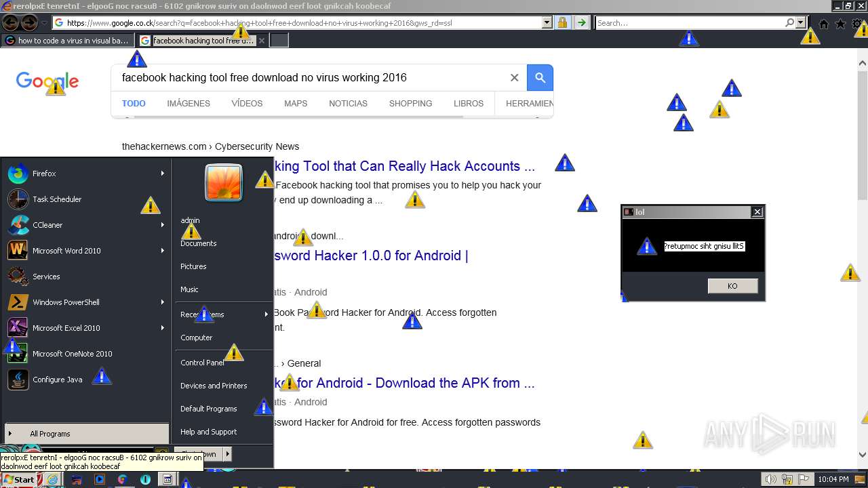
Task: Click the Action Center flag tray icon
Action: click(x=804, y=480)
